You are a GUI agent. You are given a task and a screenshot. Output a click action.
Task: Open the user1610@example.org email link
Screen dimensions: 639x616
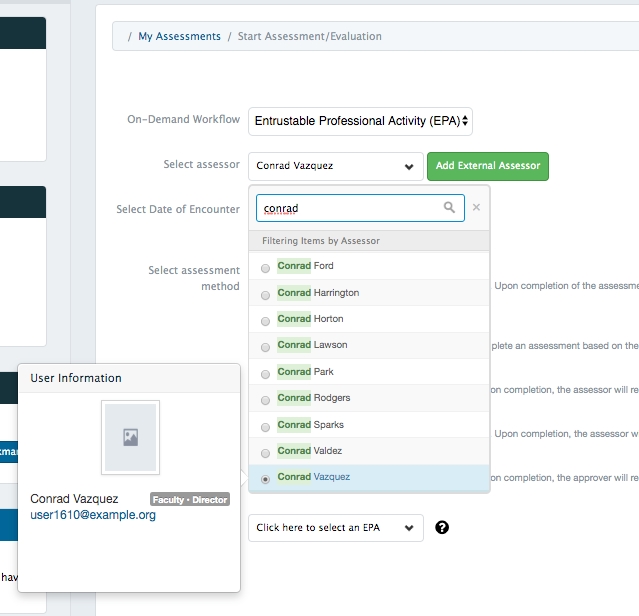(93, 515)
